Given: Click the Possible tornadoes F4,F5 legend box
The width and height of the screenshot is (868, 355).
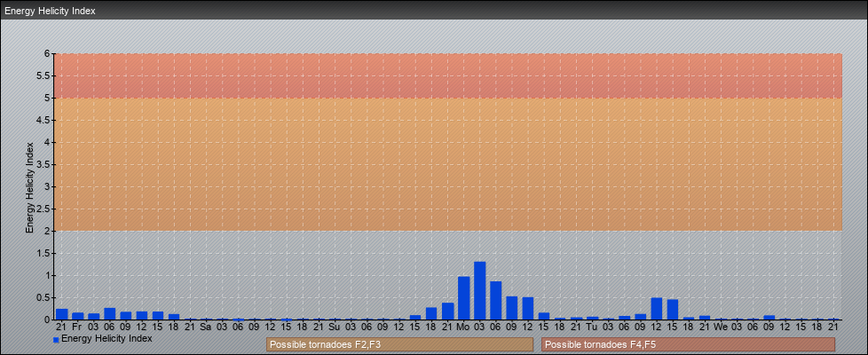Looking at the screenshot, I should (688, 344).
